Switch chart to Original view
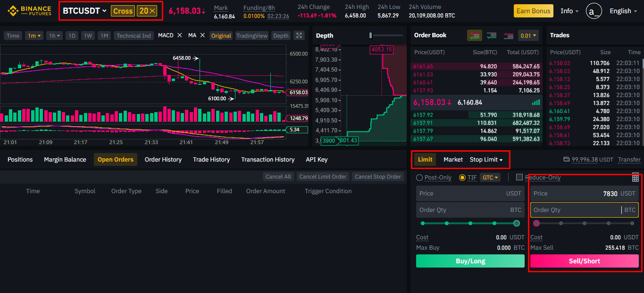The image size is (644, 293). (221, 35)
